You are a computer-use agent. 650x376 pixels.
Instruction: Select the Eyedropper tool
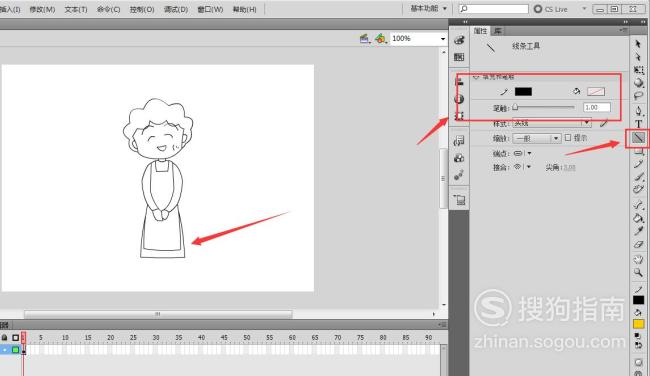638,231
